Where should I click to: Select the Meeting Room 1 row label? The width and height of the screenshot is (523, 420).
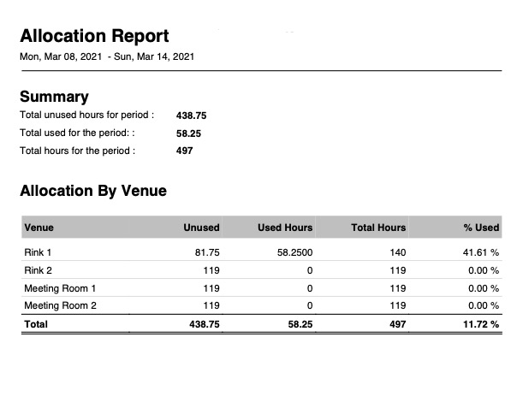pos(60,288)
